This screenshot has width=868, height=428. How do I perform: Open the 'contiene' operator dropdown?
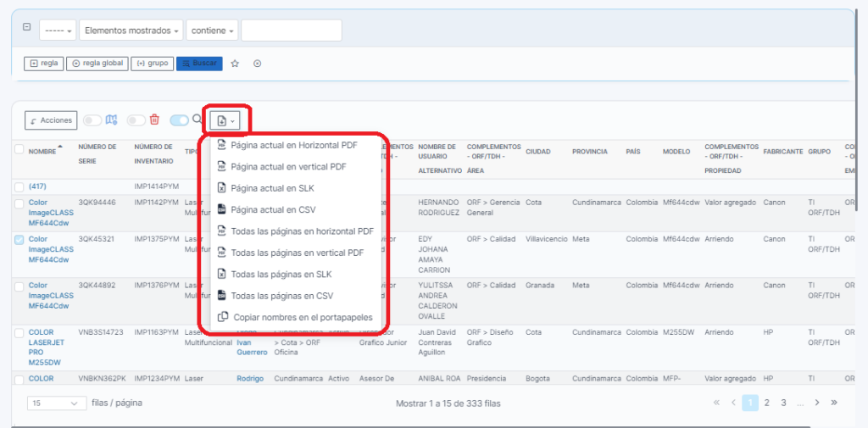tap(212, 31)
